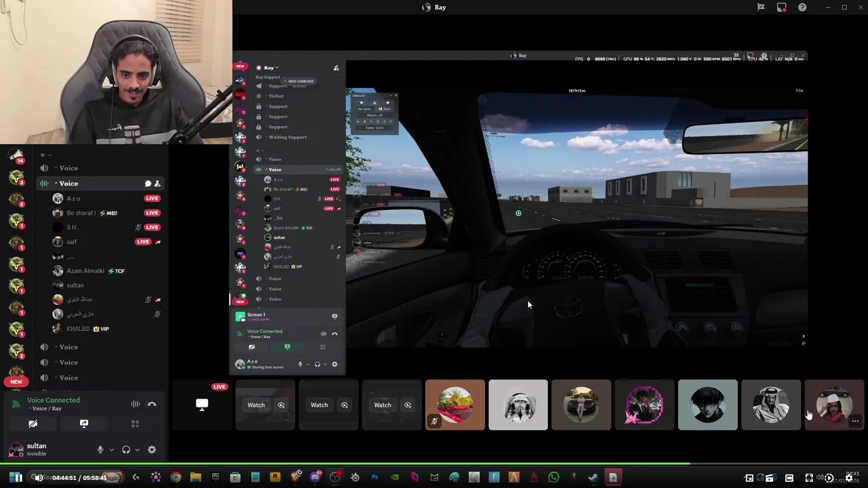Viewport: 868px width, 488px height.
Task: Select Azam Almalki TCF in voice list
Action: [x=108, y=270]
